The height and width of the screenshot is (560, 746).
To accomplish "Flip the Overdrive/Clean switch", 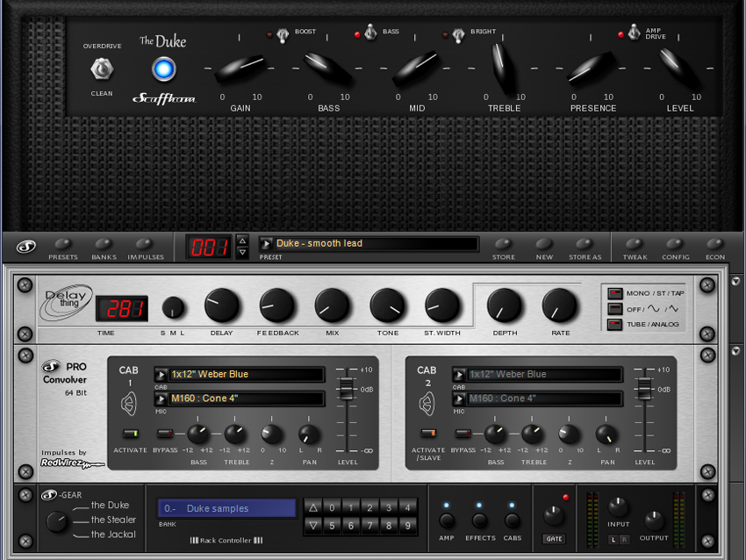I will click(x=102, y=69).
